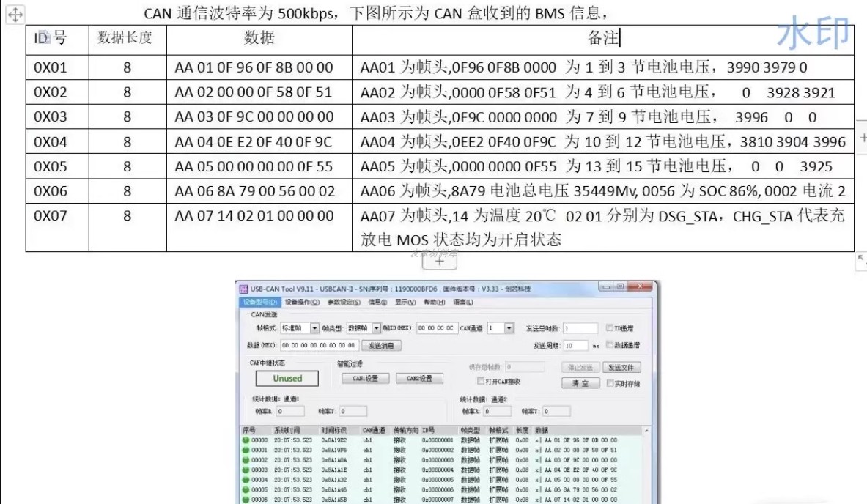Open the 帮助(H) menu

pos(435,303)
